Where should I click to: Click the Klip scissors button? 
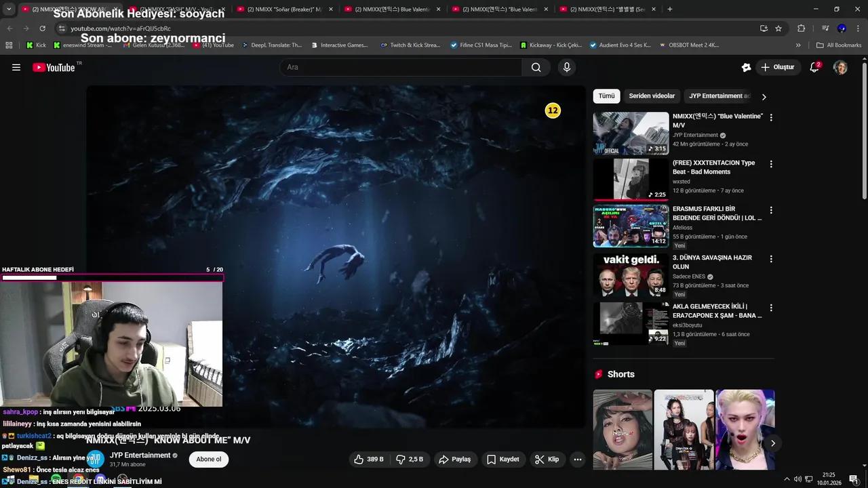[x=547, y=460]
